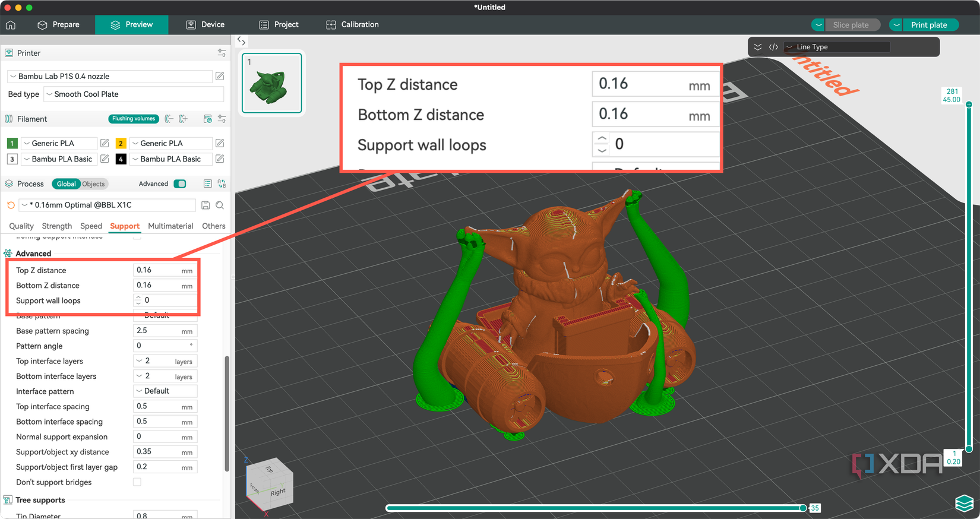Search process settings magnifier icon
980x519 pixels.
tap(220, 205)
